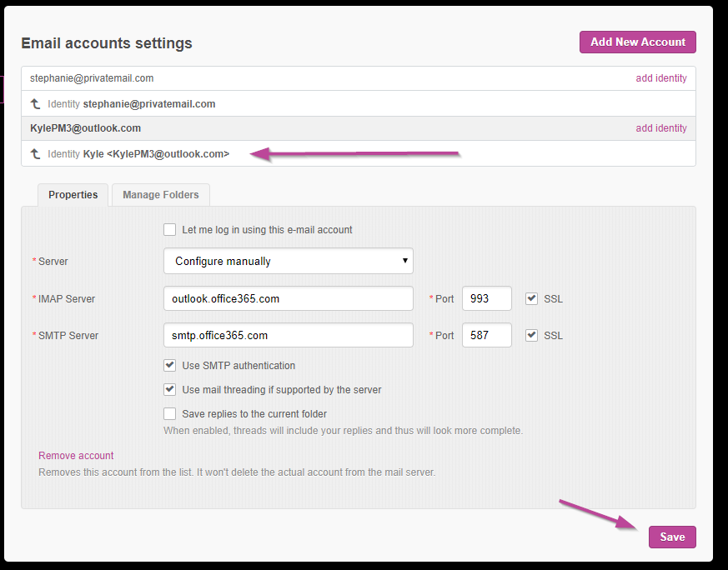Screen dimensions: 728x570
Task: Toggle SSL checkbox for SMTP server
Action: tap(531, 335)
